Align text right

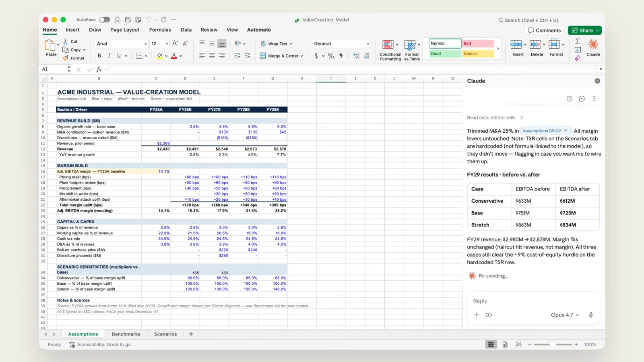point(222,56)
